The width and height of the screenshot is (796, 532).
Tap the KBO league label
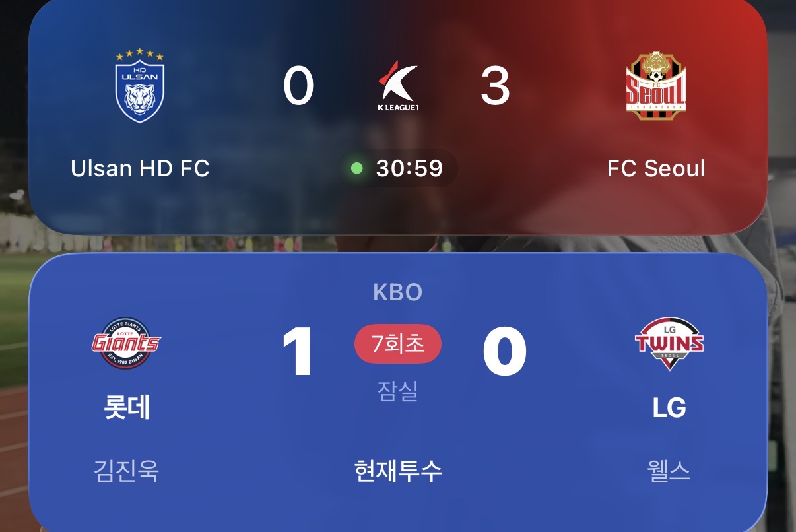tap(397, 292)
